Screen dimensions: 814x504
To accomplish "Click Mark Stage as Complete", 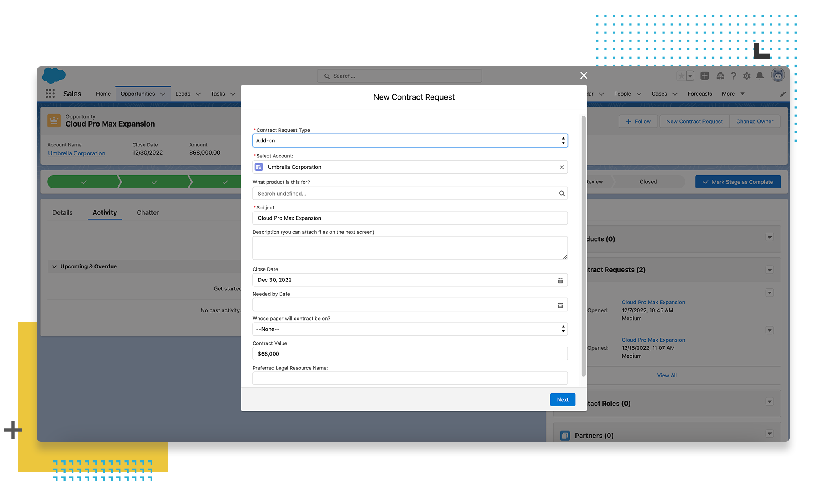I will click(x=738, y=182).
